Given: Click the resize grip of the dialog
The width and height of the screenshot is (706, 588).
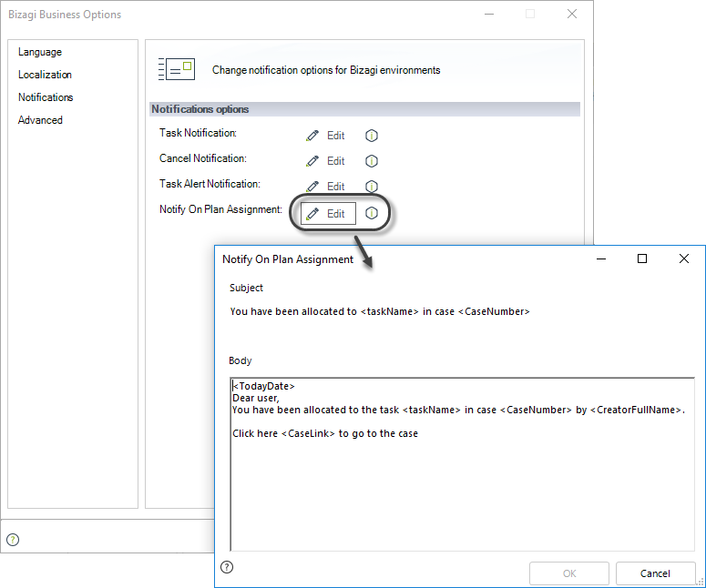Looking at the screenshot, I should pyautogui.click(x=700, y=583).
